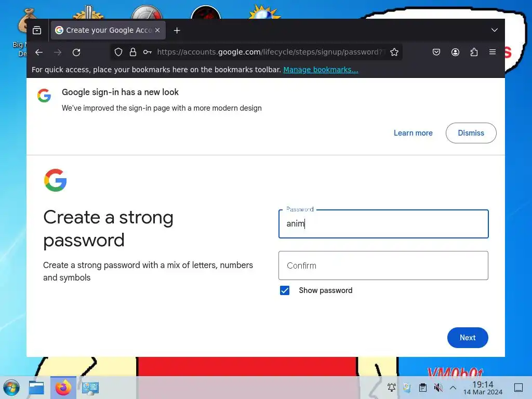Click the blue Next button
Screen dimensions: 532x399
(x=468, y=338)
